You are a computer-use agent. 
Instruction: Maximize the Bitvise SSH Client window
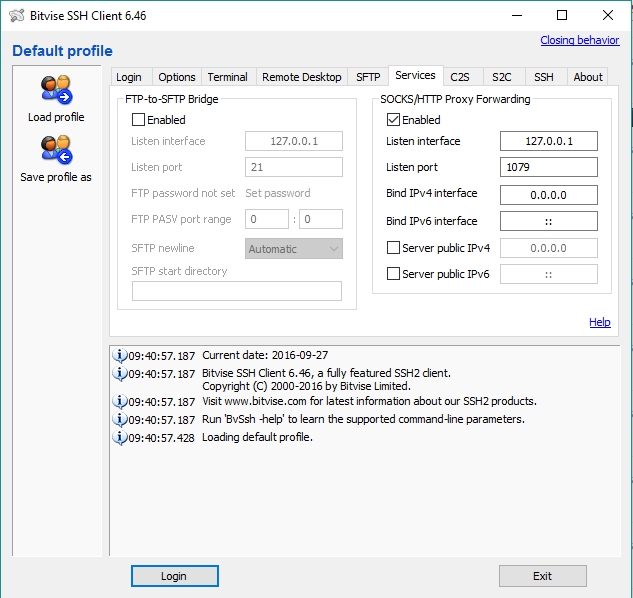pyautogui.click(x=562, y=15)
